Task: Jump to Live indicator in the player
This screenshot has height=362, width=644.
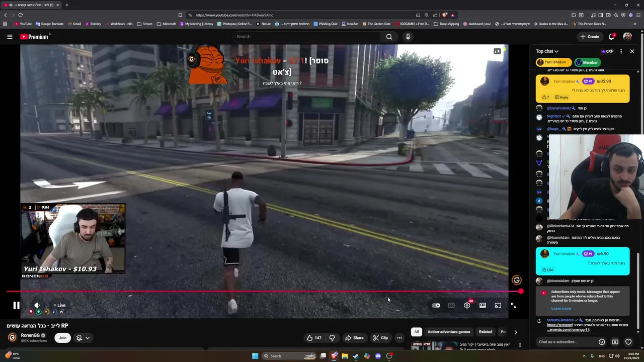Action: point(59,305)
